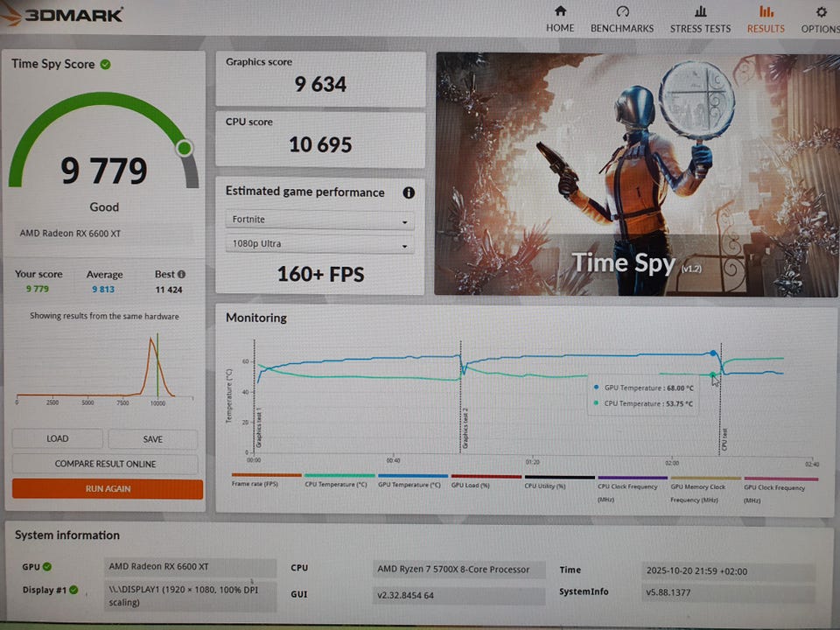Click Your score 9 779 value
Image resolution: width=840 pixels, height=630 pixels.
tap(38, 289)
